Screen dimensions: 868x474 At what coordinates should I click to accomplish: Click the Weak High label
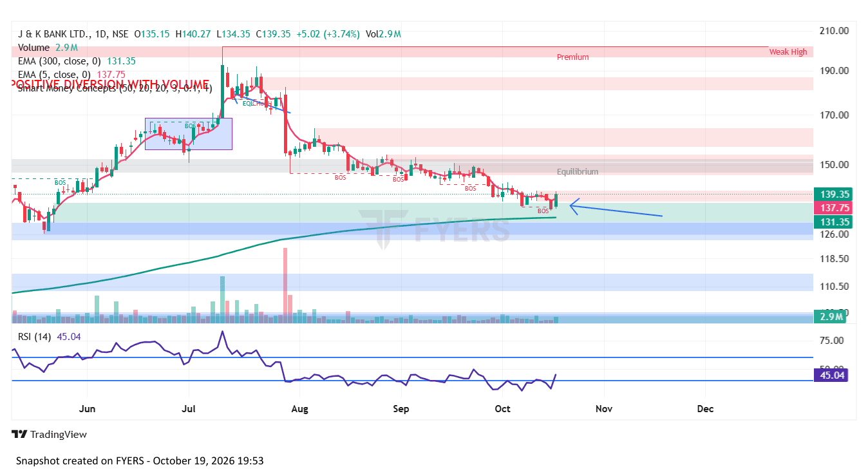click(788, 52)
